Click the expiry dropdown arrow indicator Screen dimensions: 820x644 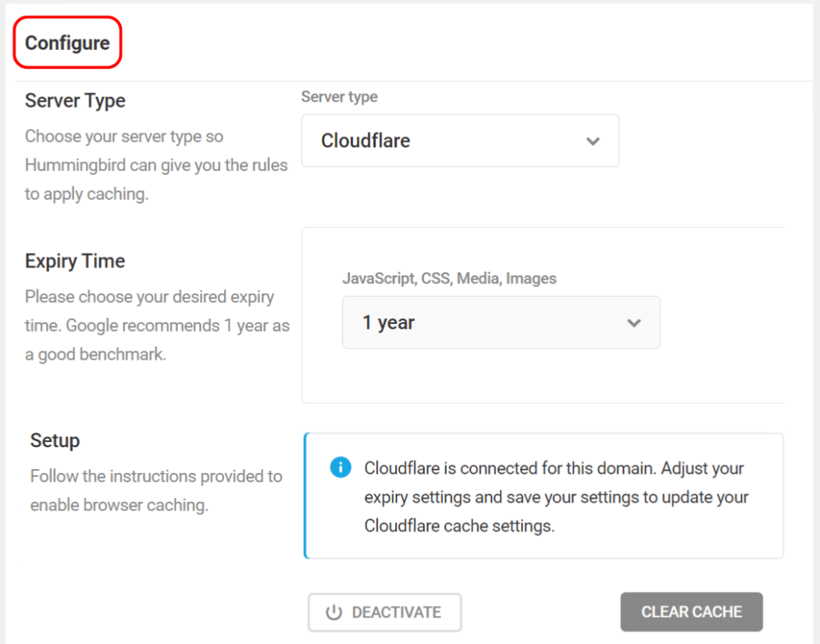633,322
